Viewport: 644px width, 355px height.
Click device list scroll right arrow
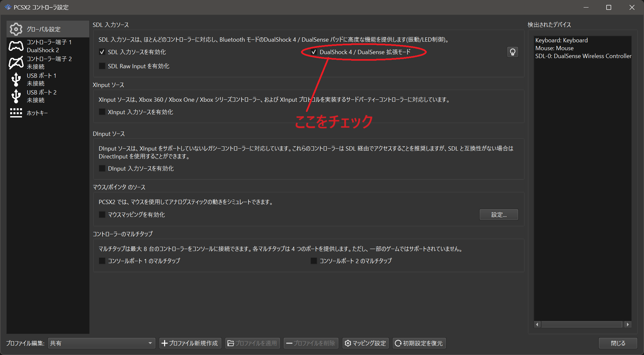click(628, 324)
